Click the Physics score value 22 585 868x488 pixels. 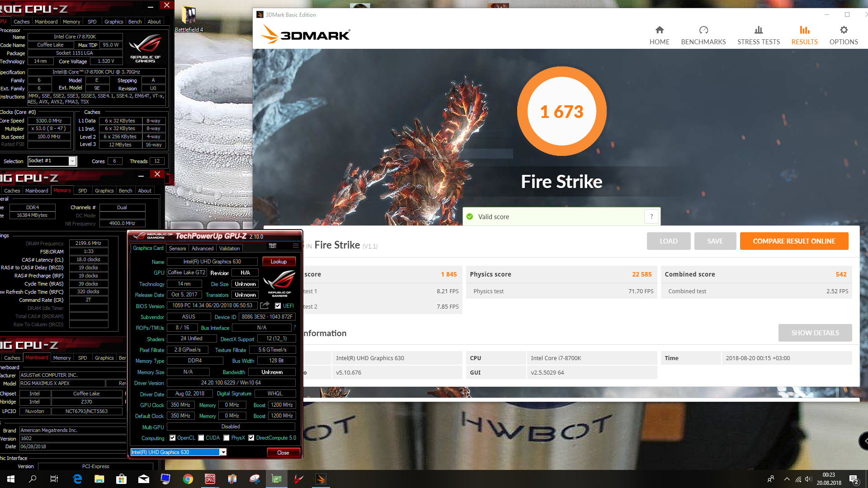tap(642, 274)
